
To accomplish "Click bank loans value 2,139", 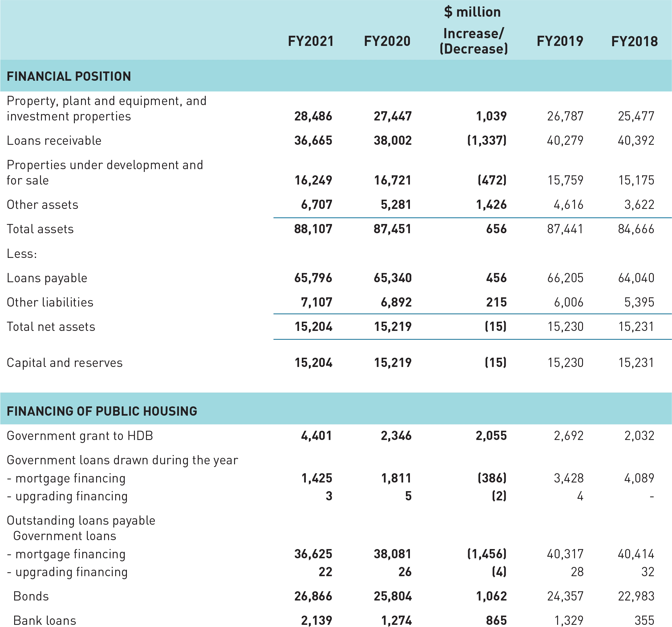I will click(317, 621).
